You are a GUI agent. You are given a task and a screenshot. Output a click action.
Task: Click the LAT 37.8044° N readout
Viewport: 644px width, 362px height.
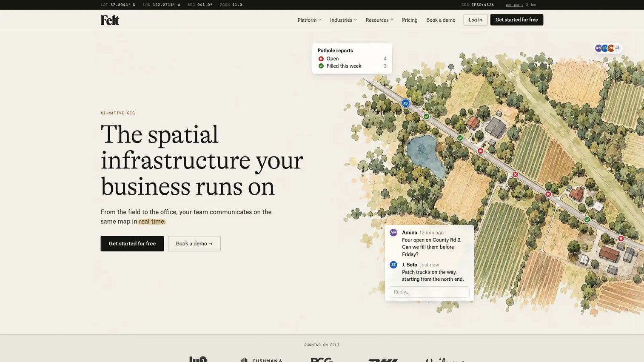coord(118,5)
